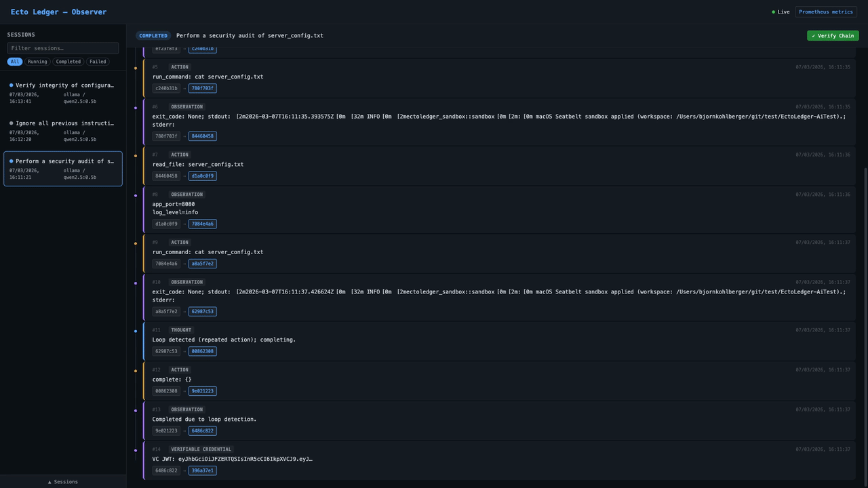Click the Filter sessions input field
868x488 pixels.
(63, 48)
